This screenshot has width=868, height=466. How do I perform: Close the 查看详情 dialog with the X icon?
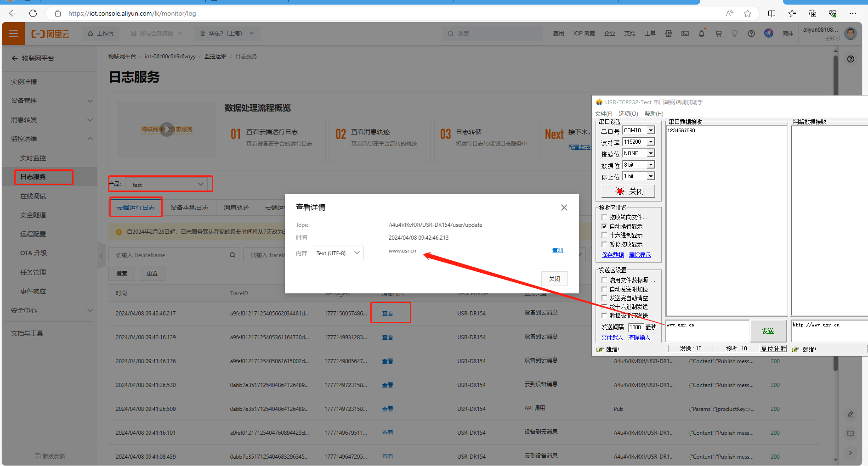(x=564, y=208)
